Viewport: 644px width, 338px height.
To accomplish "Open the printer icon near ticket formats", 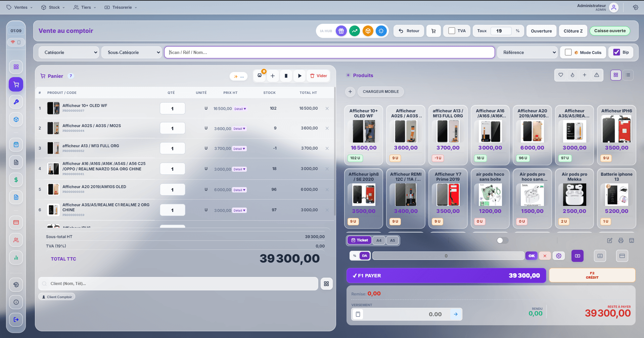I will (620, 240).
